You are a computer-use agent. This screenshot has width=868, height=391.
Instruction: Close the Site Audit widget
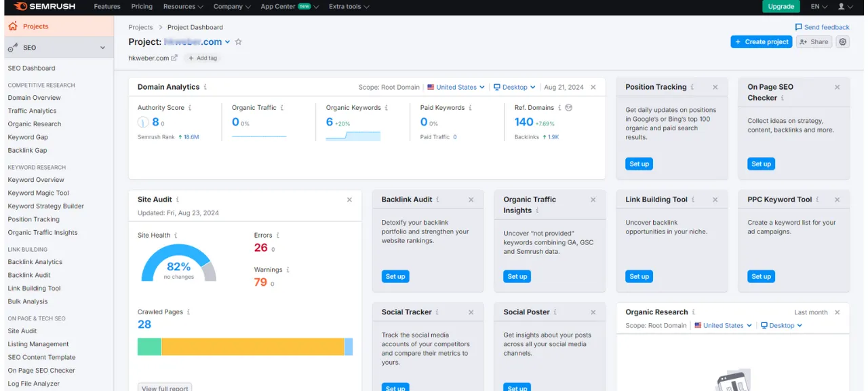(349, 200)
